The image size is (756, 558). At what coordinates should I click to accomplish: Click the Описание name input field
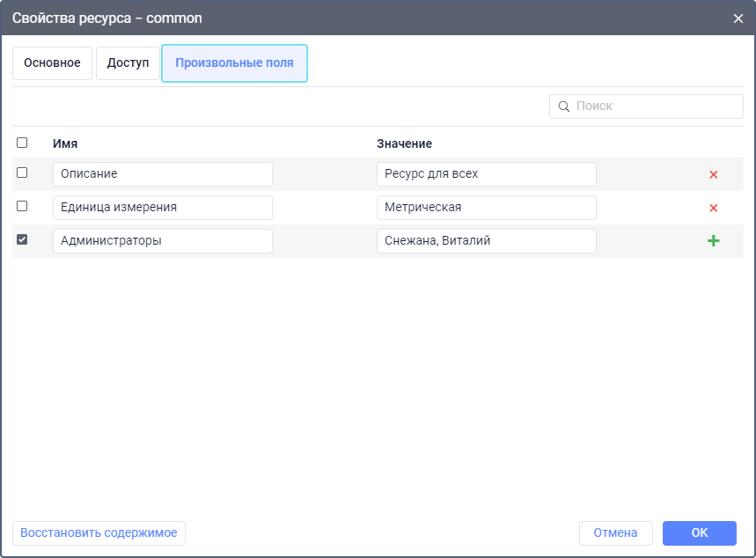click(x=163, y=174)
